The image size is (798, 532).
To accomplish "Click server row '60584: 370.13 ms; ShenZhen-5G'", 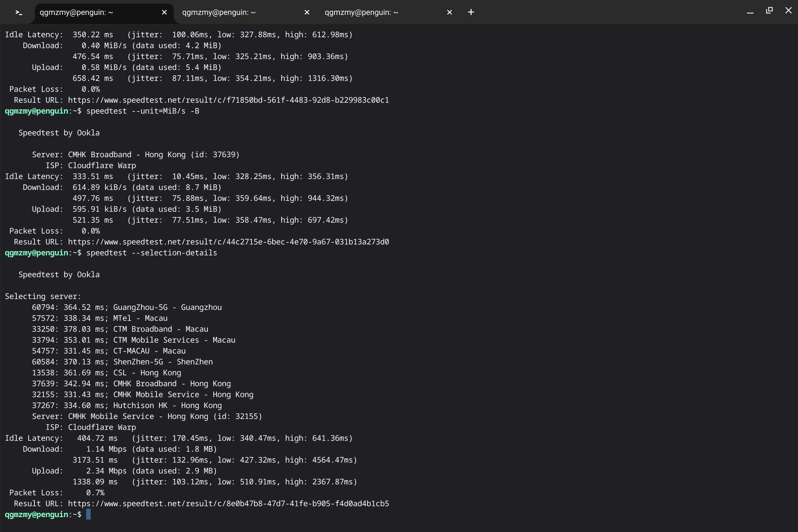I will pos(122,362).
